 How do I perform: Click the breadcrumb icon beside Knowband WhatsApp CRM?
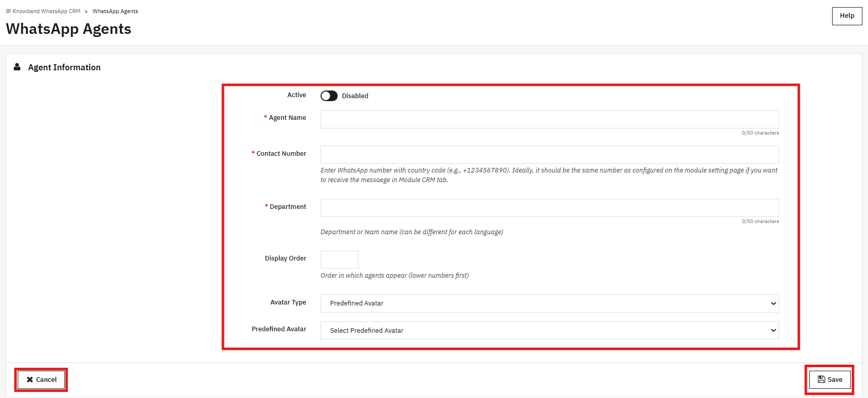point(8,11)
